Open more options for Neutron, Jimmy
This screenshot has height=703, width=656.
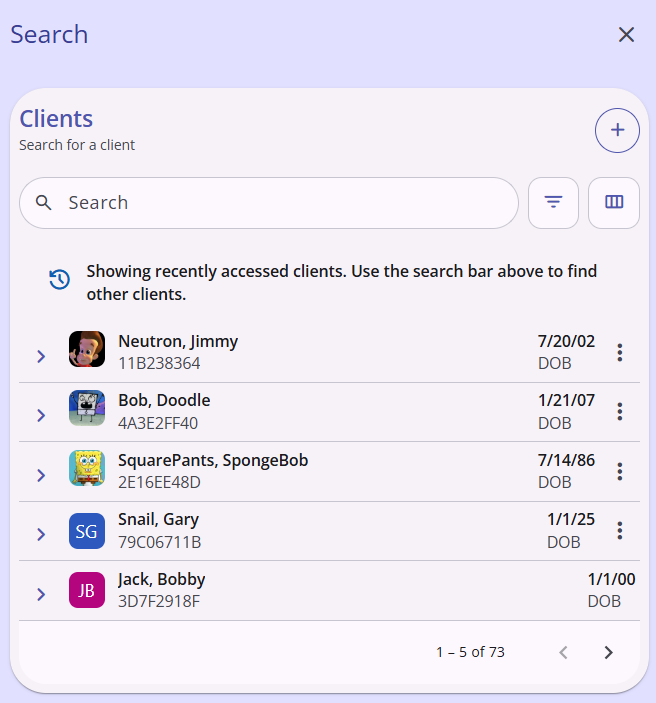click(620, 352)
